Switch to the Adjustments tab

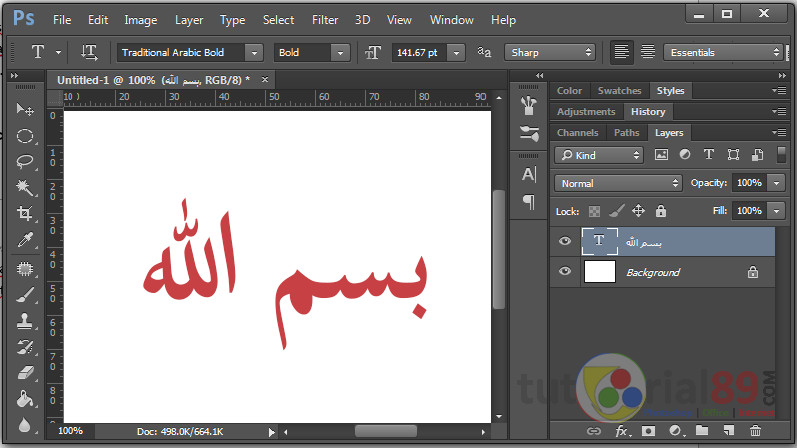pyautogui.click(x=586, y=111)
